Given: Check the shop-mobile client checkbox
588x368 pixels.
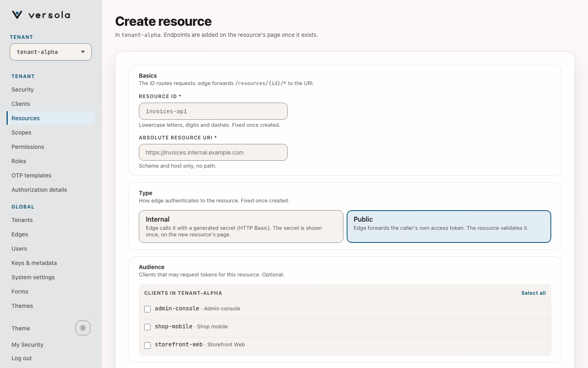Looking at the screenshot, I should (x=147, y=327).
